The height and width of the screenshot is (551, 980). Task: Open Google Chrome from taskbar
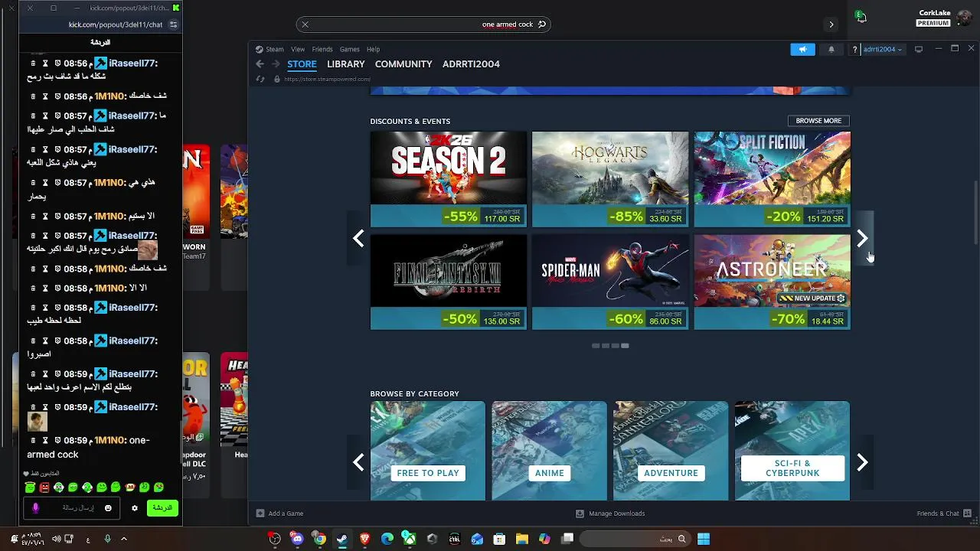[320, 539]
